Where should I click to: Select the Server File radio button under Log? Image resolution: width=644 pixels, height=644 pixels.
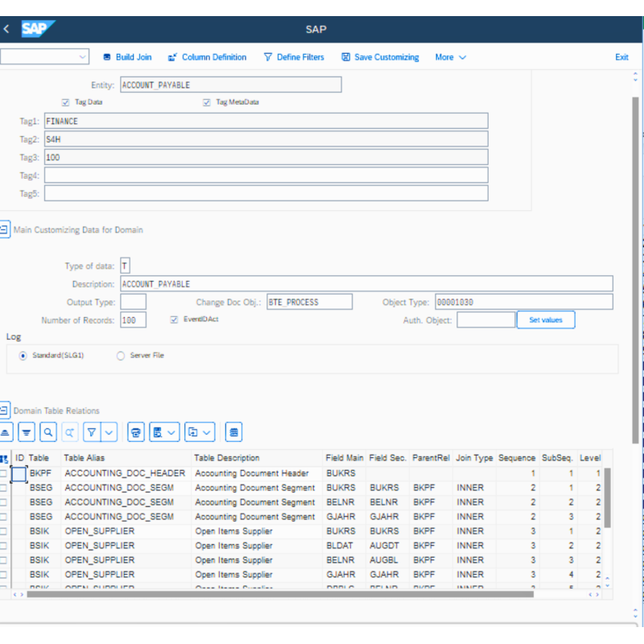point(121,355)
